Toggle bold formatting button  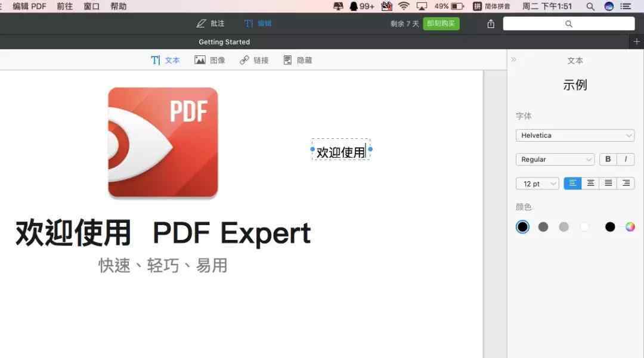coord(608,159)
